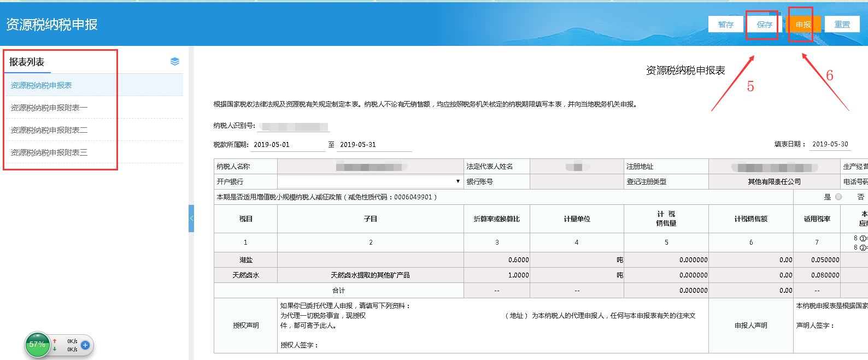This screenshot has width=868, height=360.
Task: Click the 子目 column header
Action: point(371,219)
